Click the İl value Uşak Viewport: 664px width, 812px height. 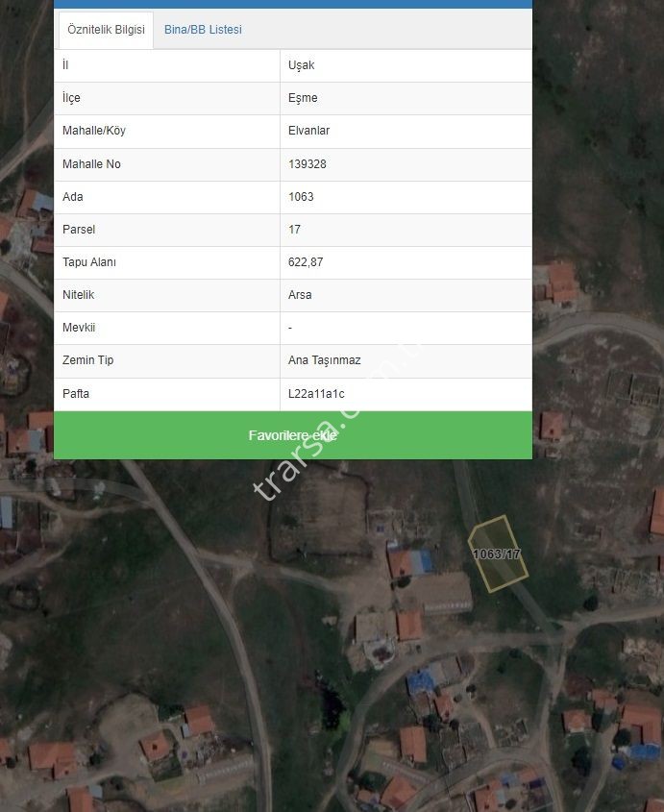click(x=302, y=65)
